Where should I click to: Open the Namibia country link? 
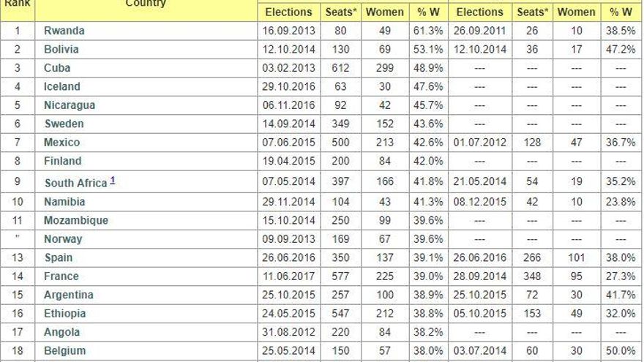(x=64, y=201)
